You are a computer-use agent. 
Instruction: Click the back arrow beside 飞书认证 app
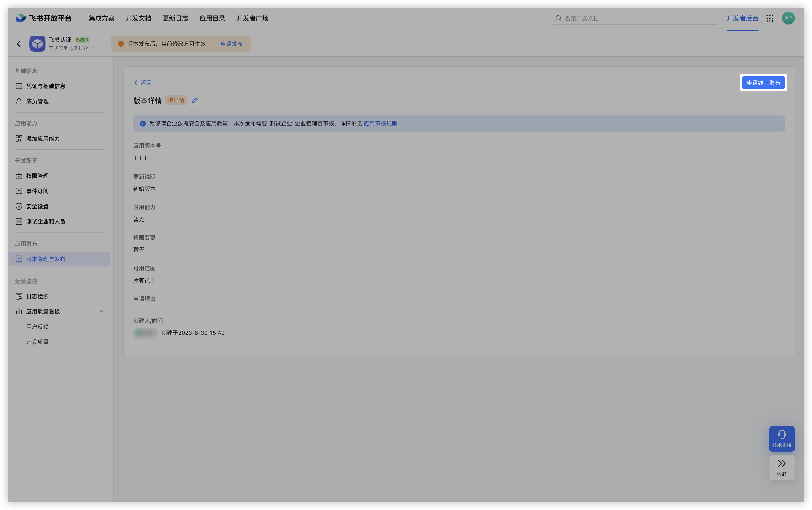coord(19,44)
